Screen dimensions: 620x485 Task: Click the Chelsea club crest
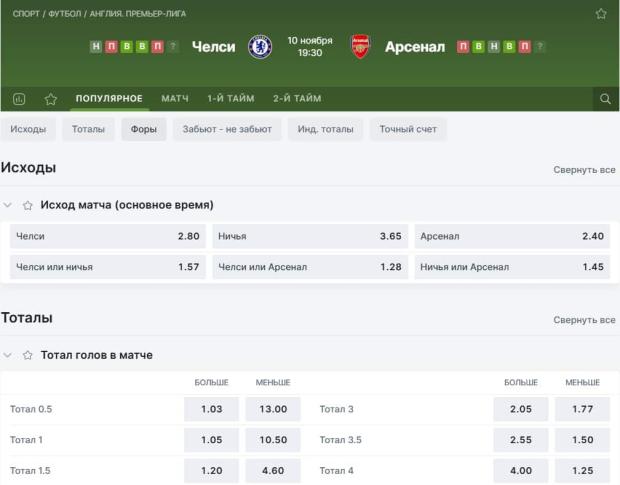[260, 47]
